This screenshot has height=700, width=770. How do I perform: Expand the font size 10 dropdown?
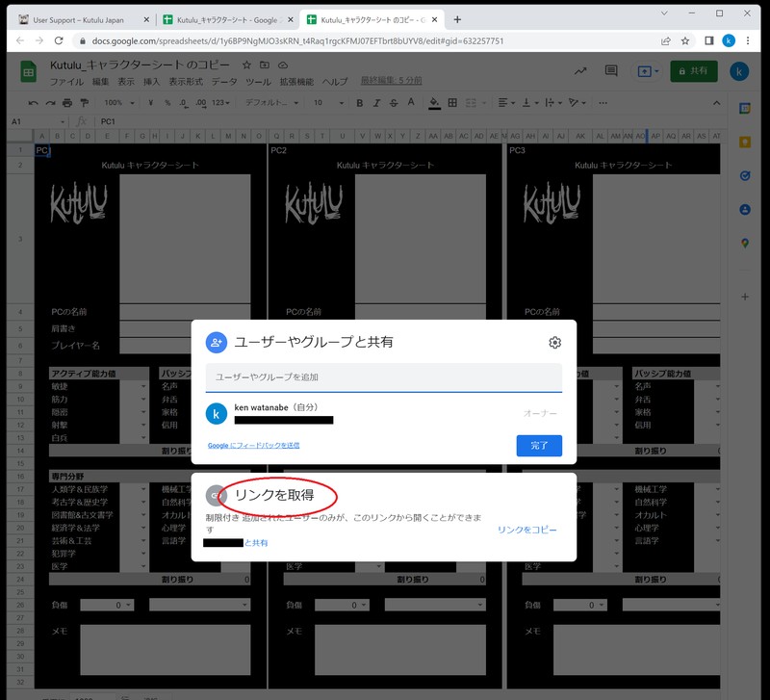click(x=328, y=103)
